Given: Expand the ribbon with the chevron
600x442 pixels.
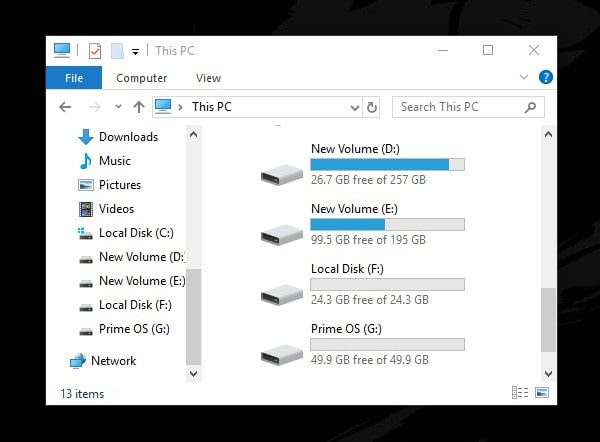Looking at the screenshot, I should (x=524, y=77).
